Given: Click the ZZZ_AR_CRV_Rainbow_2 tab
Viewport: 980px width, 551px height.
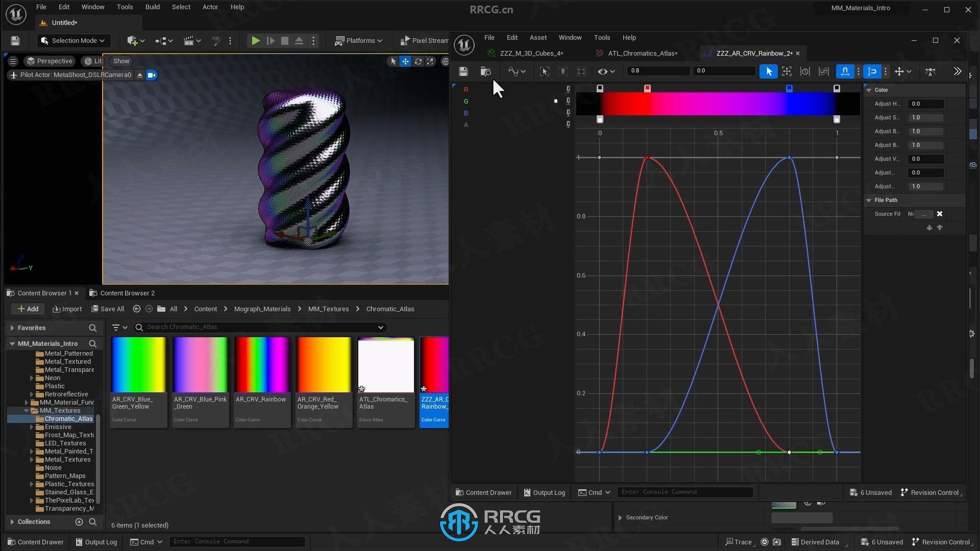Looking at the screenshot, I should click(750, 53).
